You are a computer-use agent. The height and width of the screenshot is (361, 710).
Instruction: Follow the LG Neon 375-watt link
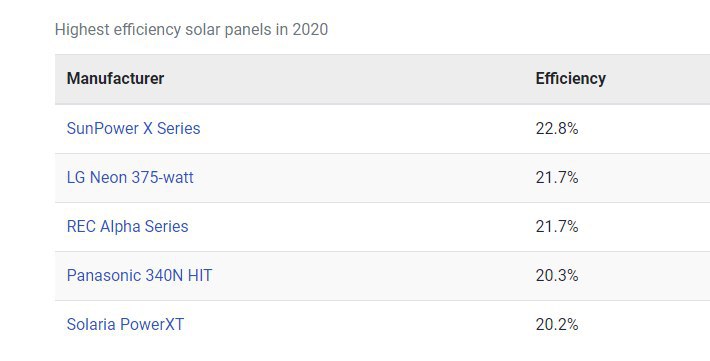[130, 177]
